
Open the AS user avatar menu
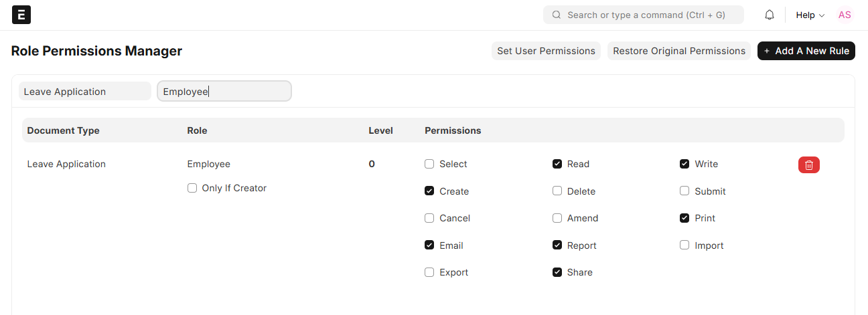pos(845,15)
